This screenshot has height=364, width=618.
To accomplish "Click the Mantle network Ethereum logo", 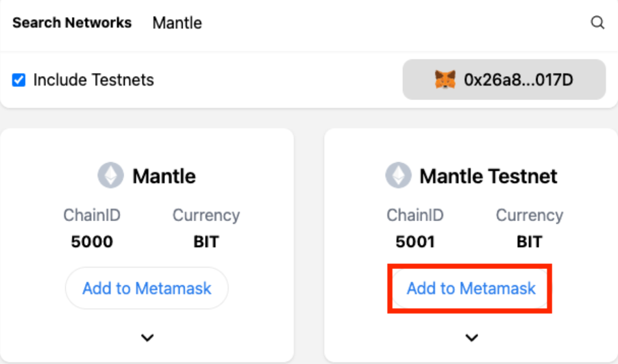I will (x=111, y=175).
